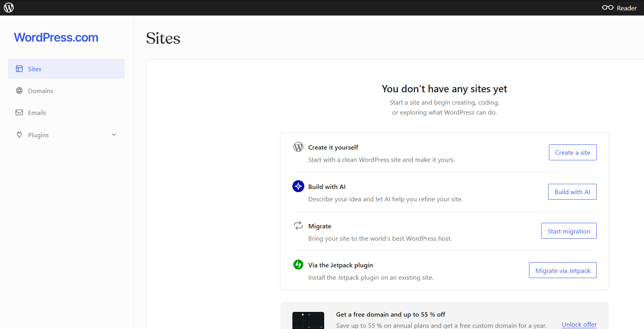Click 'You don't have any sites yet' heading

444,89
